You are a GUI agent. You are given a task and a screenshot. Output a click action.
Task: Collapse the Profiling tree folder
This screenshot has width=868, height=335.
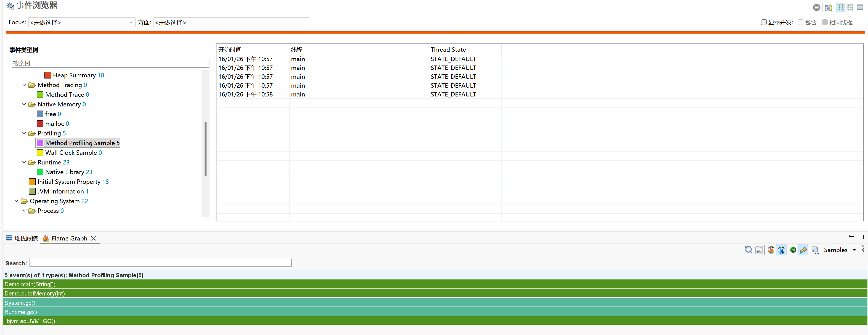coord(24,133)
